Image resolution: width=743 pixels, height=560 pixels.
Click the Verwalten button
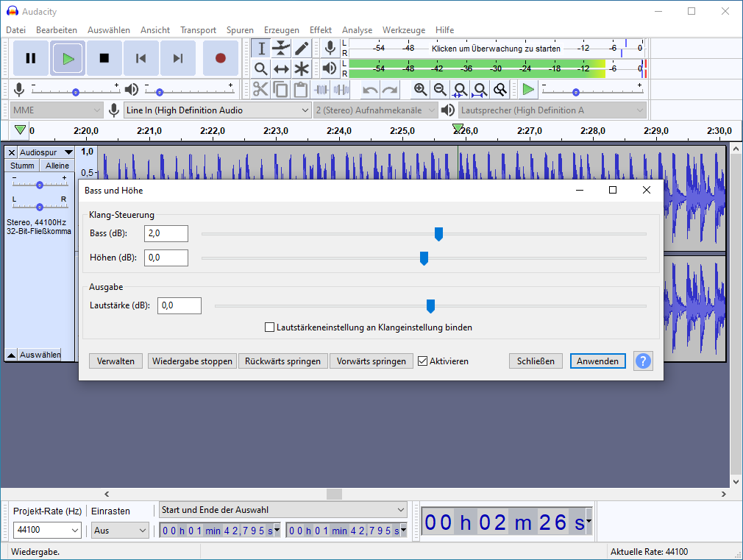coord(115,361)
